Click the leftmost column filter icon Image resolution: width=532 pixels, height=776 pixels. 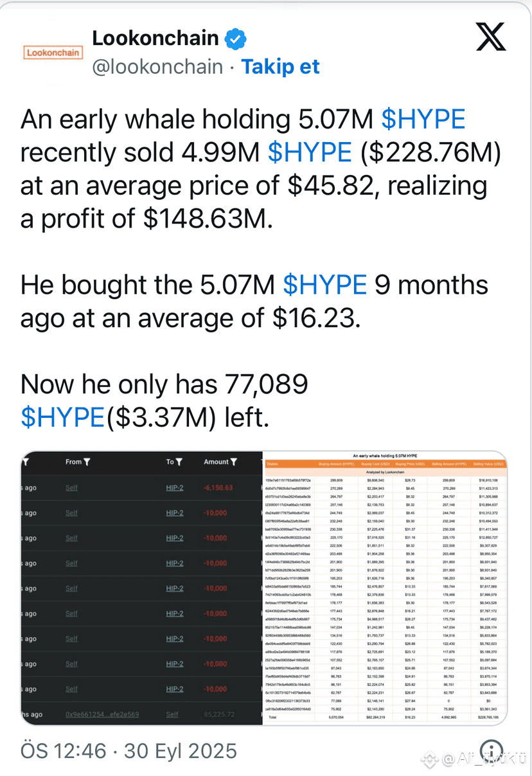pyautogui.click(x=25, y=462)
